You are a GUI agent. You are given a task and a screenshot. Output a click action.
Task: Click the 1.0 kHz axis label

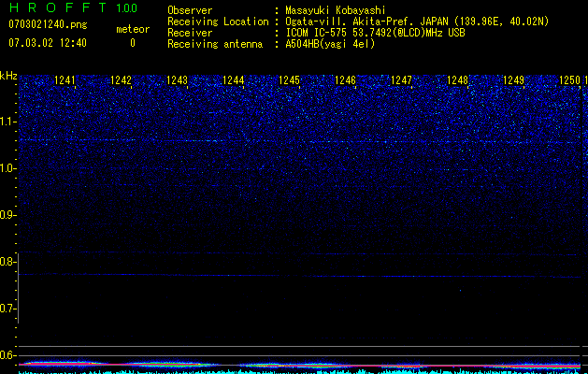[x=8, y=168]
